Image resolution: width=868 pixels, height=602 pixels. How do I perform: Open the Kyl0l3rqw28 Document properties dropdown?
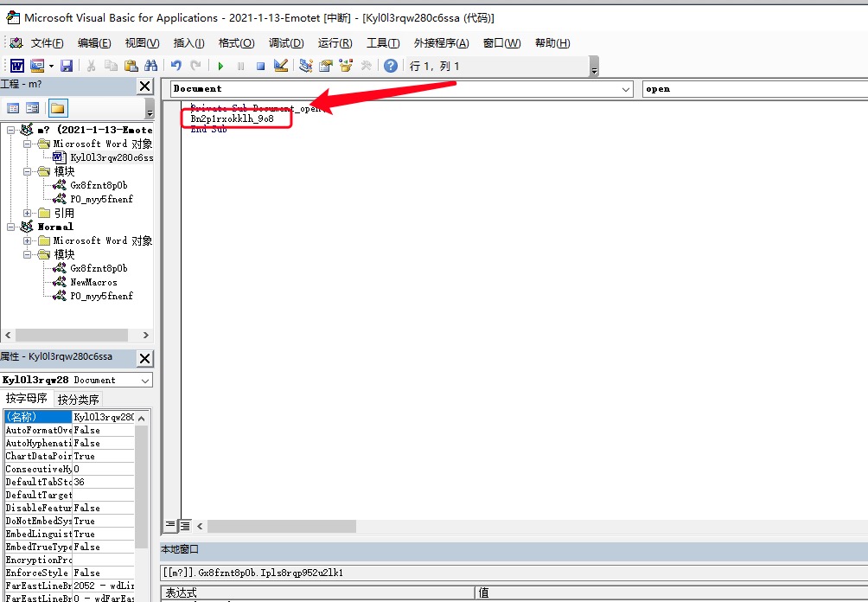pos(145,381)
